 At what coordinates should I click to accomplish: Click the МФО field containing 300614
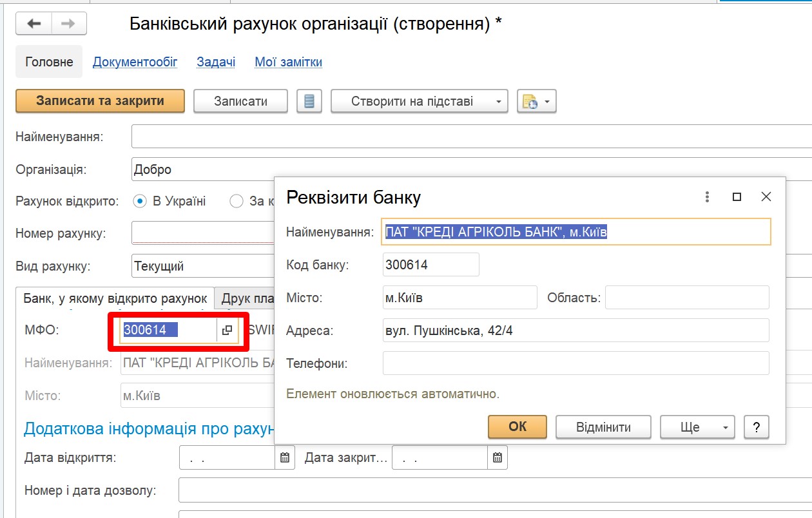click(168, 330)
